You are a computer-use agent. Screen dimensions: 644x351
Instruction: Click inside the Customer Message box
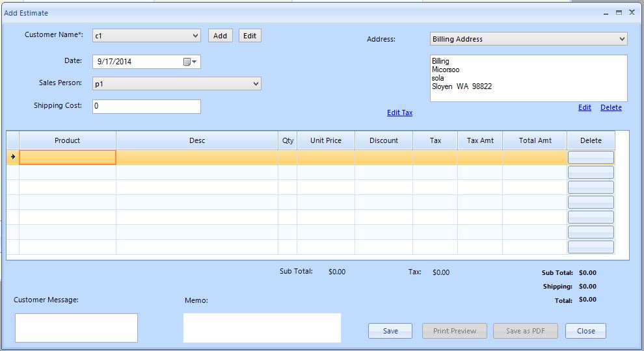(x=76, y=328)
